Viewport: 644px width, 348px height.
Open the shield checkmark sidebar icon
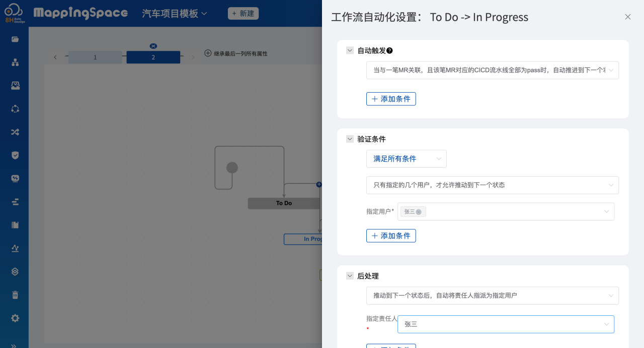(15, 155)
